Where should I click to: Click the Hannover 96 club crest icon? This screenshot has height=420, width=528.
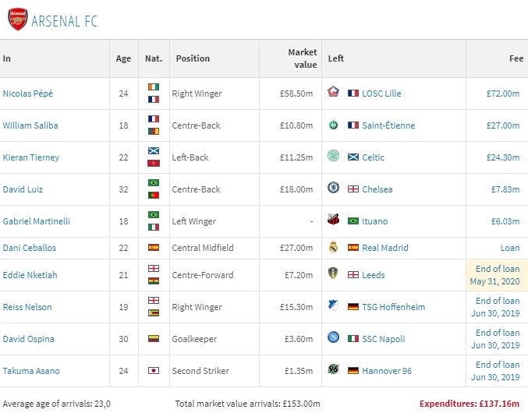click(334, 371)
